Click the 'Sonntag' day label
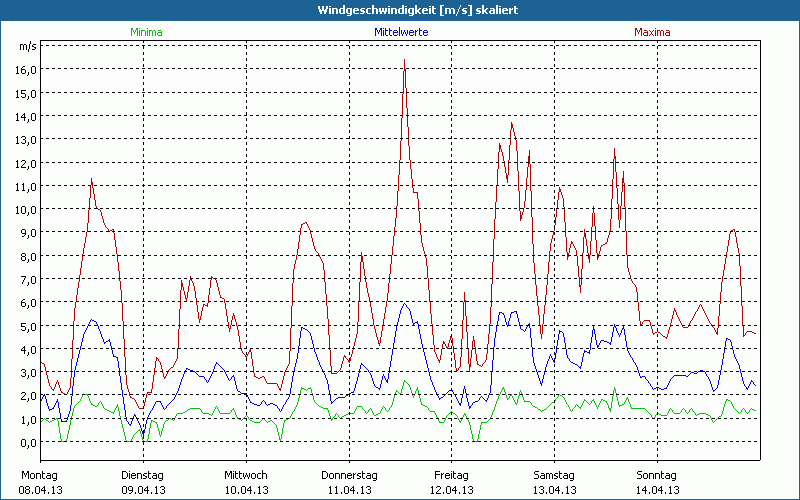Screen dimensions: 800x500 pyautogui.click(x=656, y=476)
